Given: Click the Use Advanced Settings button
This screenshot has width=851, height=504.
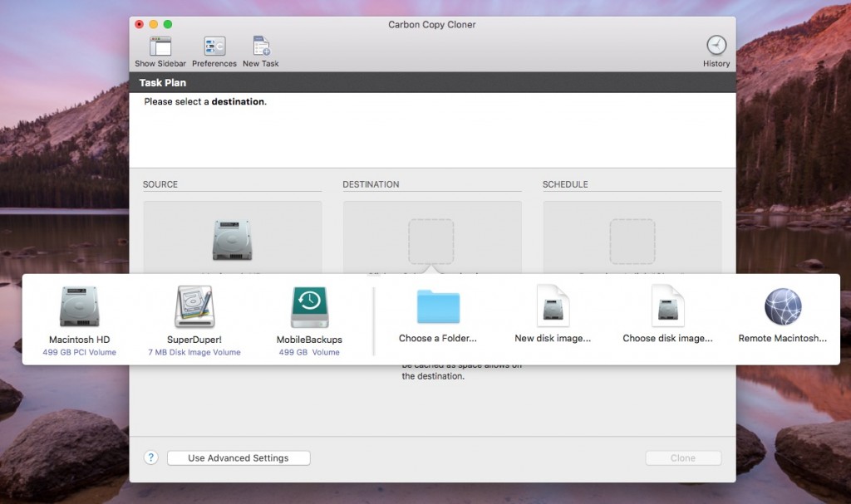Looking at the screenshot, I should pyautogui.click(x=239, y=458).
